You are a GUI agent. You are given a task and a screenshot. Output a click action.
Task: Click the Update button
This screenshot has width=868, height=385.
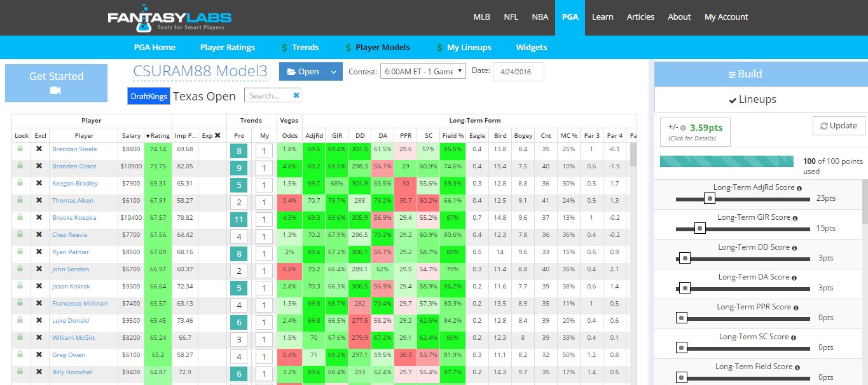pyautogui.click(x=839, y=126)
